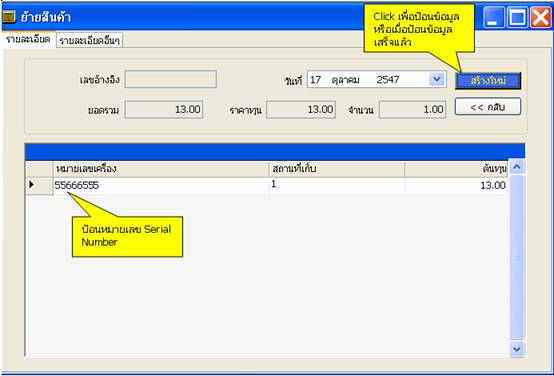Click the grid scrollbar down arrow
The width and height of the screenshot is (554, 376).
(x=517, y=349)
